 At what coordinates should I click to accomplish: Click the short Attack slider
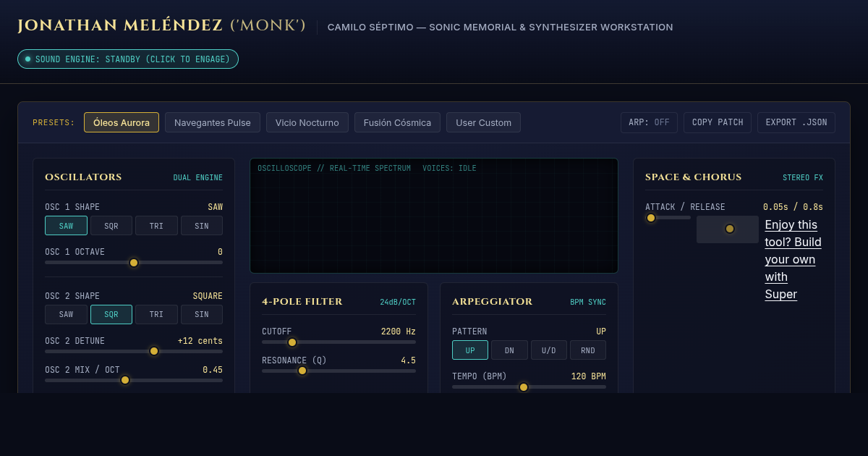(x=668, y=218)
